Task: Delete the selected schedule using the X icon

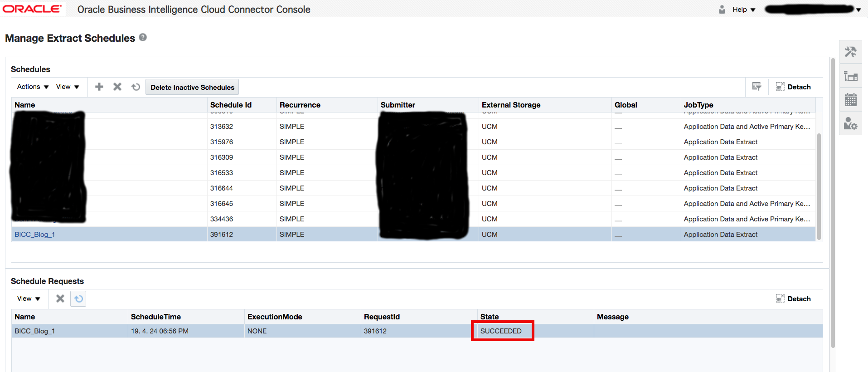Action: click(x=117, y=87)
